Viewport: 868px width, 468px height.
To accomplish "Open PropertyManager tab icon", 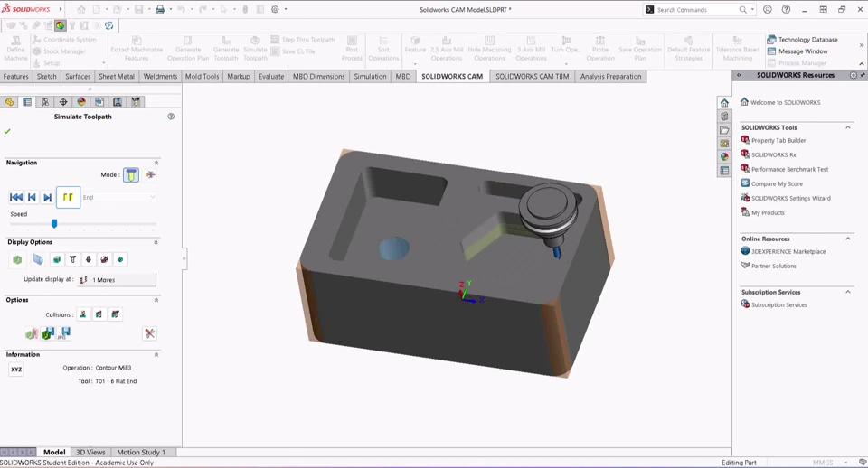I will click(x=27, y=102).
